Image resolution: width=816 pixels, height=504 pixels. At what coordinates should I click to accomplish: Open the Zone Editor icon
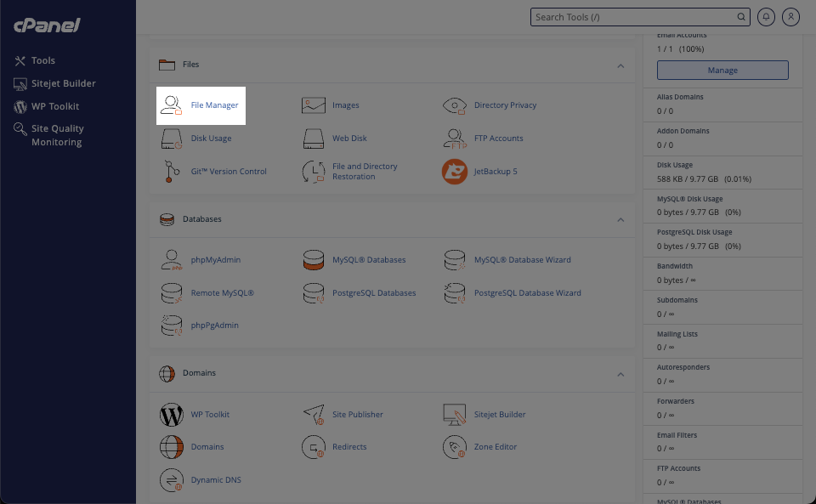pos(455,447)
